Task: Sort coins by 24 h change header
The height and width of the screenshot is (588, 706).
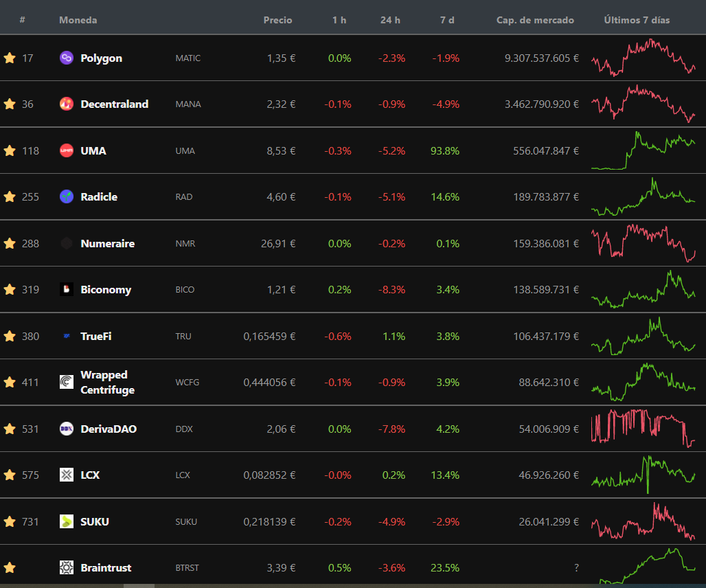Action: [x=390, y=20]
